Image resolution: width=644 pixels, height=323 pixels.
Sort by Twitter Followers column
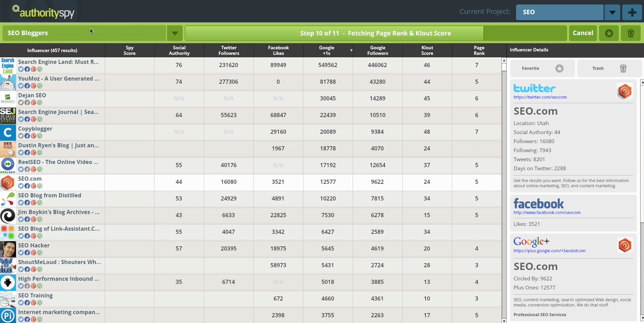pos(229,50)
